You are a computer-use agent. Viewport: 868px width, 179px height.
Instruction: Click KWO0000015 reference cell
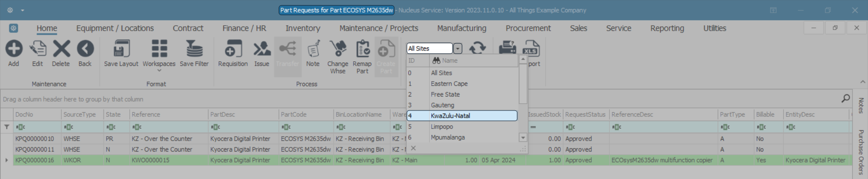tap(168, 160)
